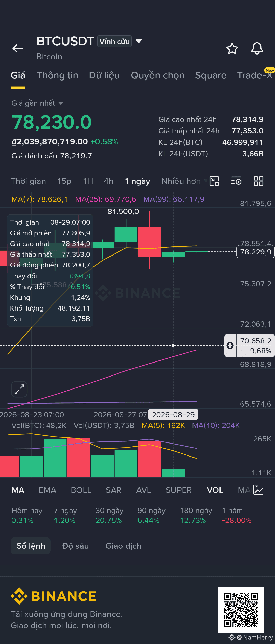This screenshot has height=644, width=275.
Task: Select the Giao dịch trades tab
Action: click(x=123, y=546)
